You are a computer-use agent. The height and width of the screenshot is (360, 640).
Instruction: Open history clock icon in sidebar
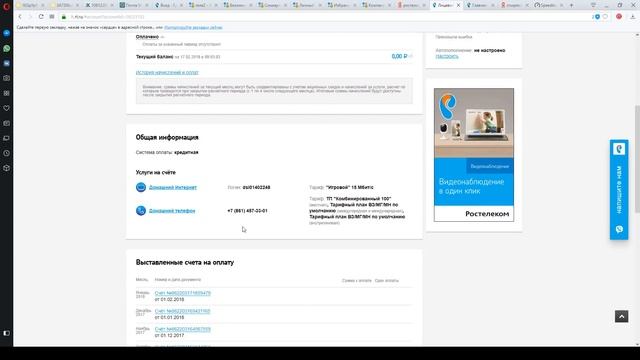tap(7, 153)
